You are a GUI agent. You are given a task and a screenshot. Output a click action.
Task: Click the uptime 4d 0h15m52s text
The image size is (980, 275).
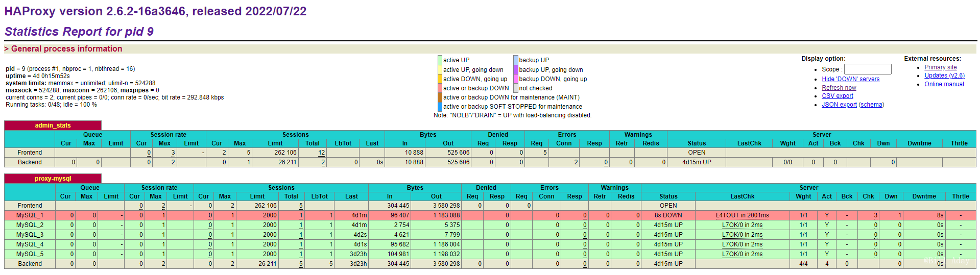pos(38,76)
